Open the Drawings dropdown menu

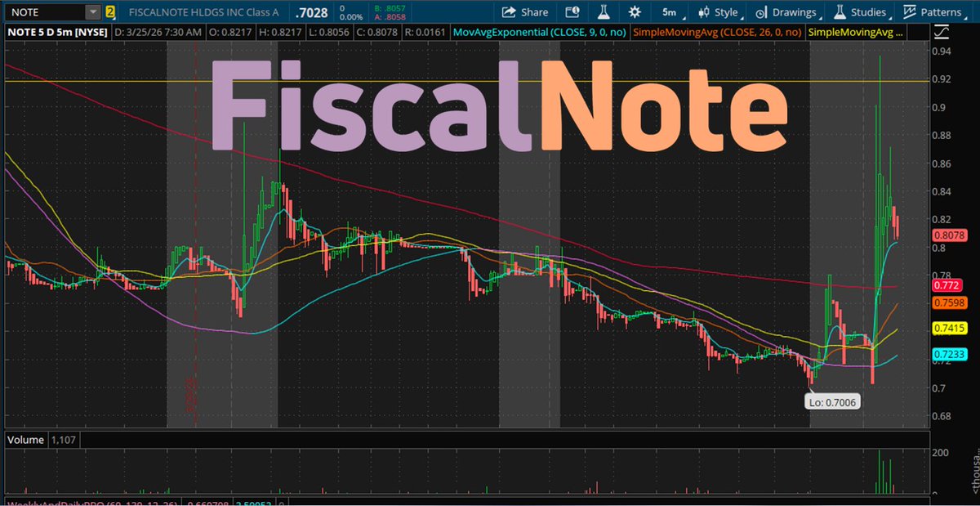pyautogui.click(x=789, y=12)
